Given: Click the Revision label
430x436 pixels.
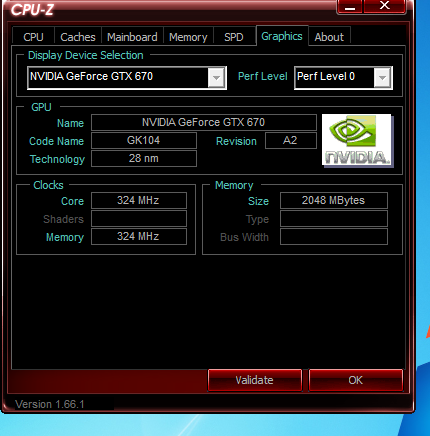Looking at the screenshot, I should point(236,141).
